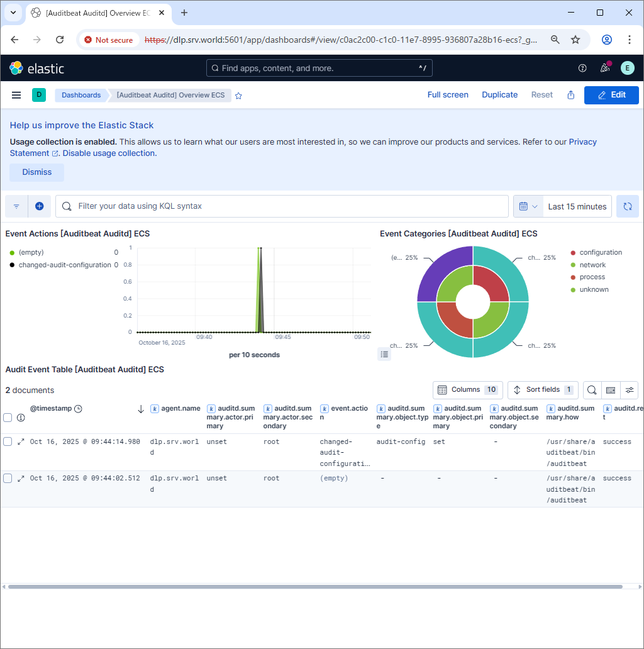Open the share dashboard icon
The width and height of the screenshot is (644, 649).
[x=570, y=95]
